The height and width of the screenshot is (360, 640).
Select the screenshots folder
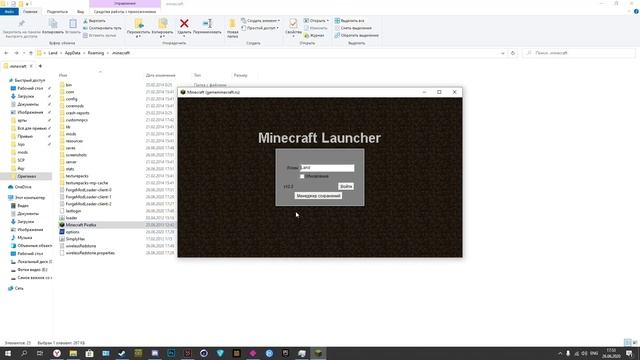tap(76, 155)
